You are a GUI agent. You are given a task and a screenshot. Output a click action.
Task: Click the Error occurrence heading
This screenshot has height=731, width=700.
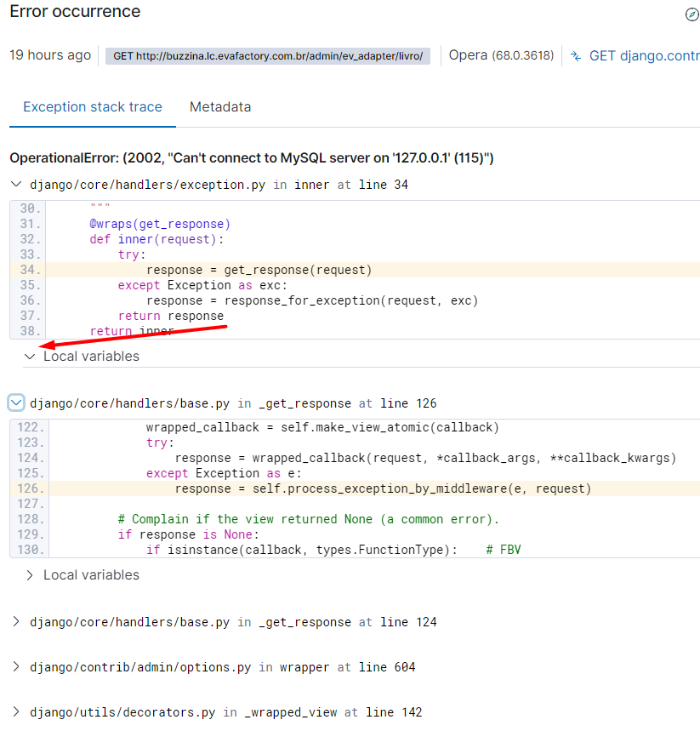pyautogui.click(x=74, y=12)
